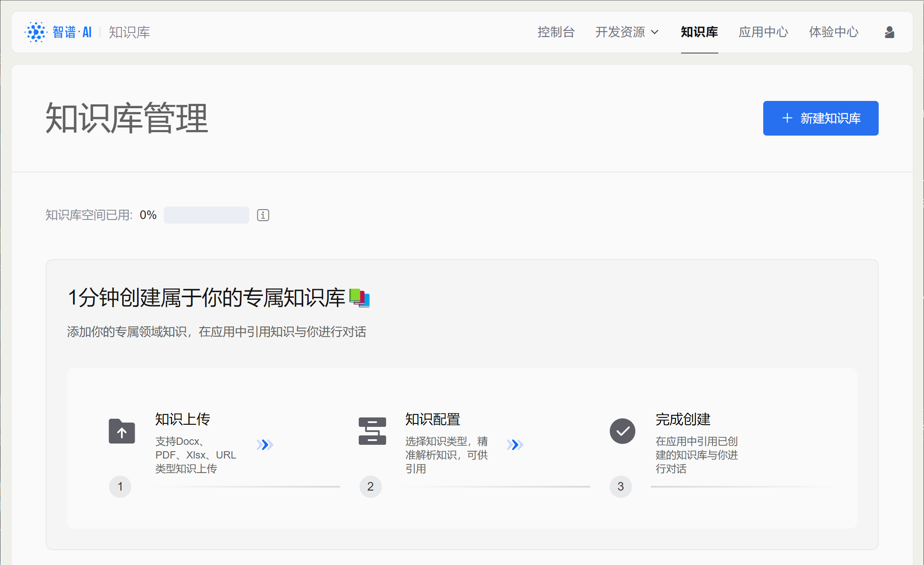Click the knowledge configuration icon
The image size is (924, 565).
tap(372, 431)
